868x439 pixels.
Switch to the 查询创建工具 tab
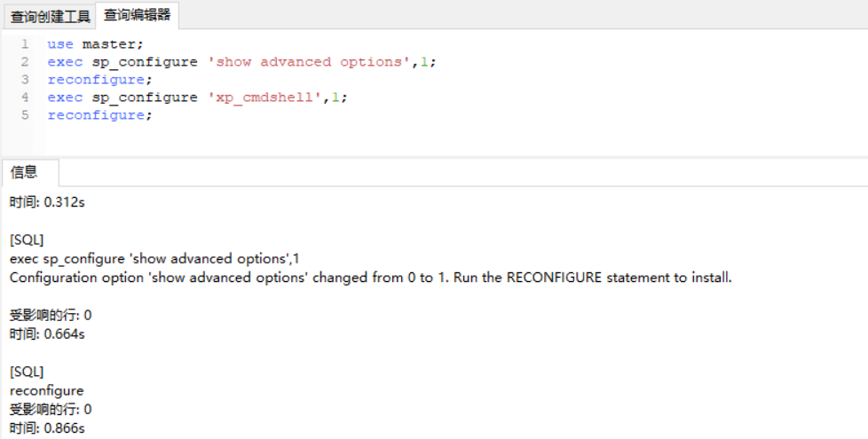tap(50, 17)
